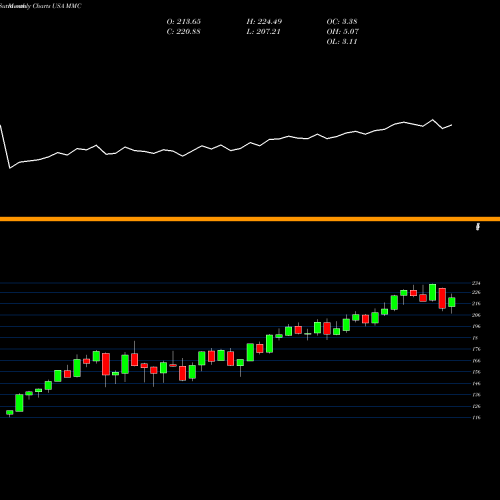Click the tall red candlestick second from right
The width and height of the screenshot is (500, 500).
[x=442, y=298]
